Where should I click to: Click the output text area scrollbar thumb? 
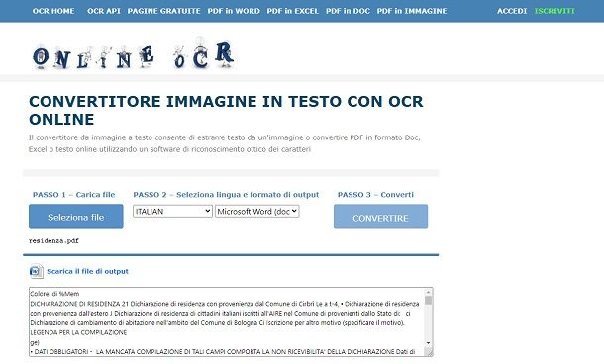(x=429, y=300)
